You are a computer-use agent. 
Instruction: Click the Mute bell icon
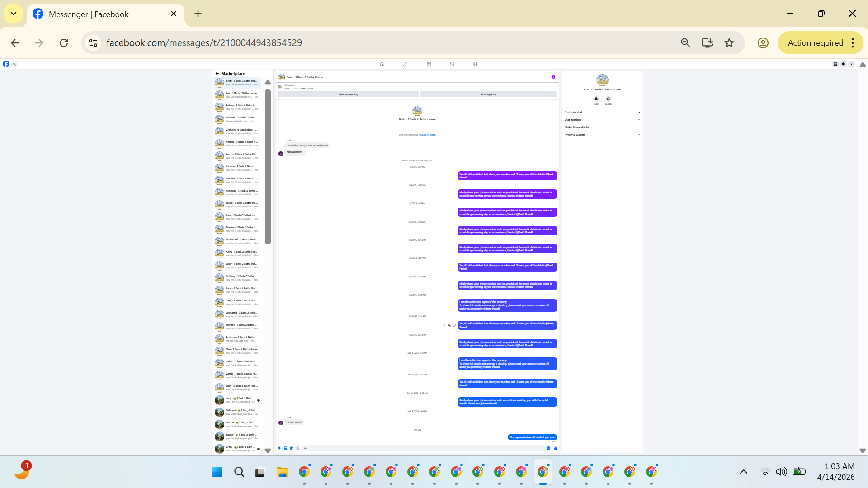click(596, 99)
